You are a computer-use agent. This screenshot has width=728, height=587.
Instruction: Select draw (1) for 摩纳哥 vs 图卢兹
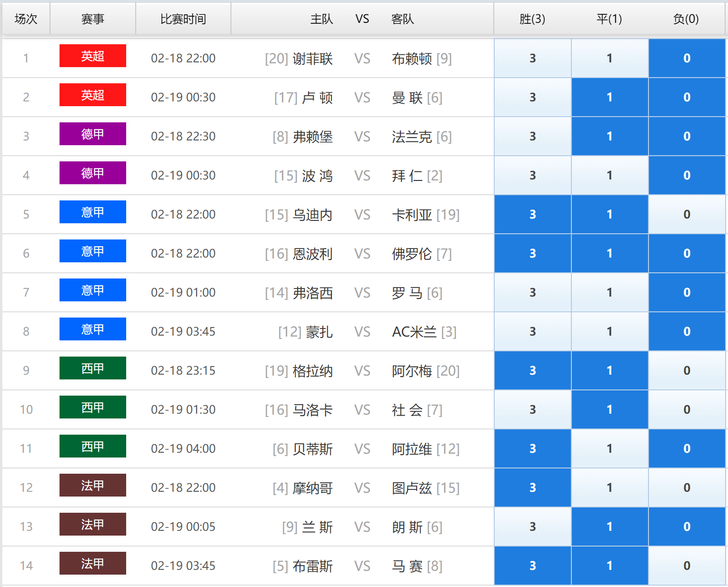point(610,488)
